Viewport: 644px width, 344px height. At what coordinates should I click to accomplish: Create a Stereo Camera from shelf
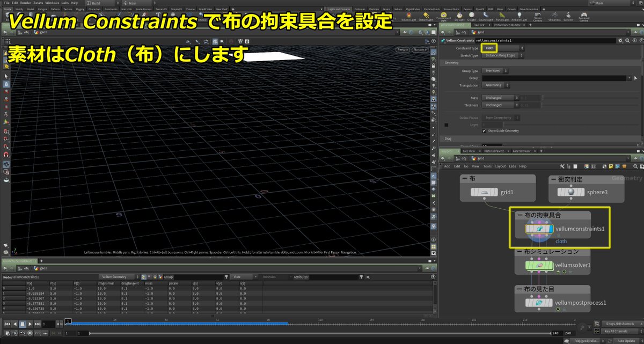coord(539,16)
